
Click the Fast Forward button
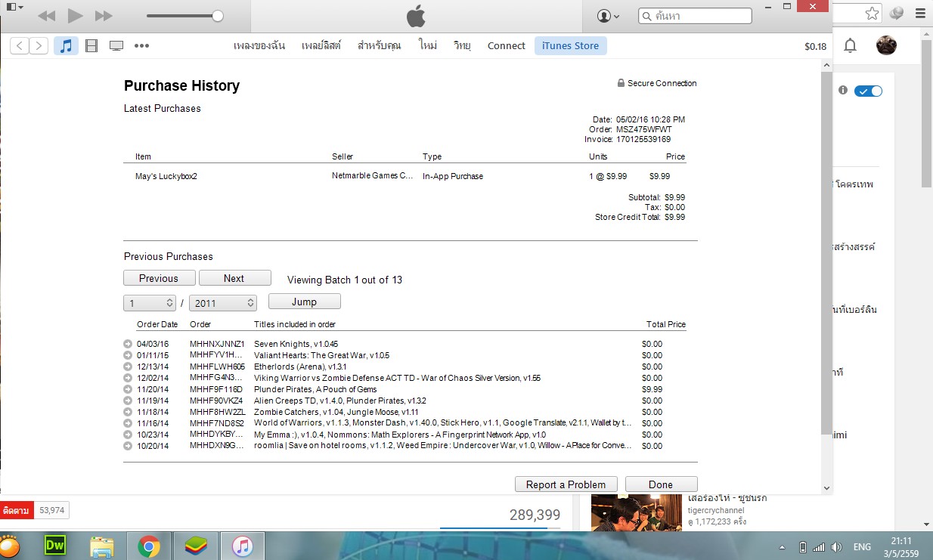104,15
